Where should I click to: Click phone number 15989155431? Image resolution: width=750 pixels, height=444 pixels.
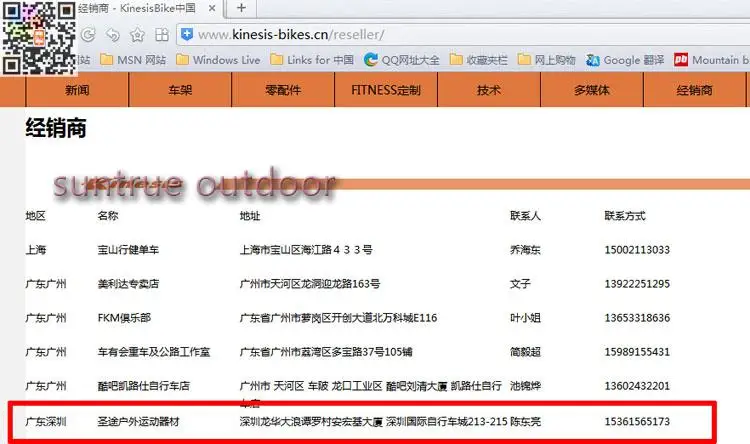click(x=637, y=352)
